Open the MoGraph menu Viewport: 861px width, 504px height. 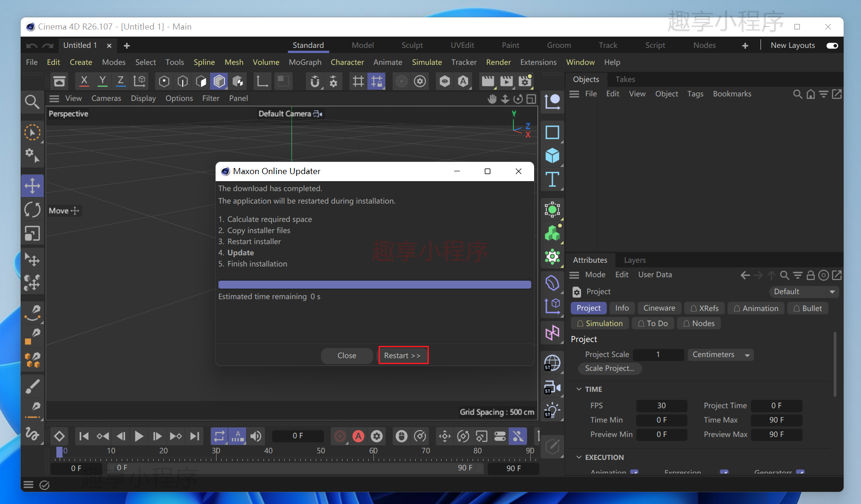tap(305, 62)
